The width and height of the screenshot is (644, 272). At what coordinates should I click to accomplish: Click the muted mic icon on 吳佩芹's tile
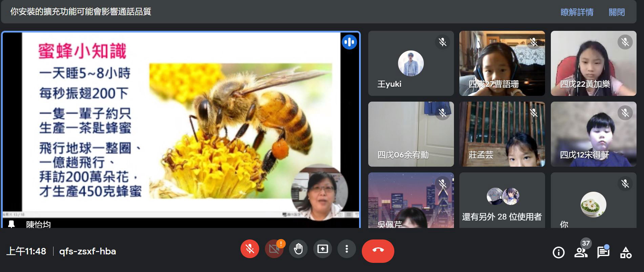pyautogui.click(x=442, y=184)
